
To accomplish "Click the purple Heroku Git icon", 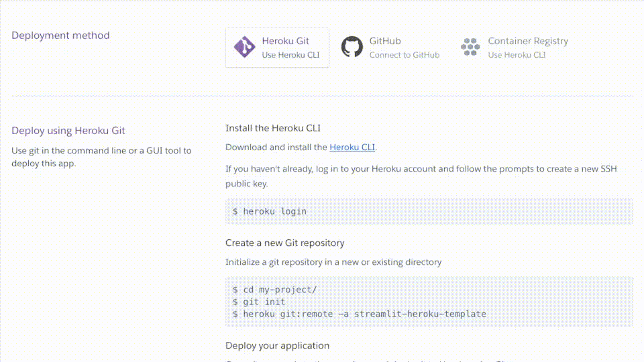I will point(244,47).
